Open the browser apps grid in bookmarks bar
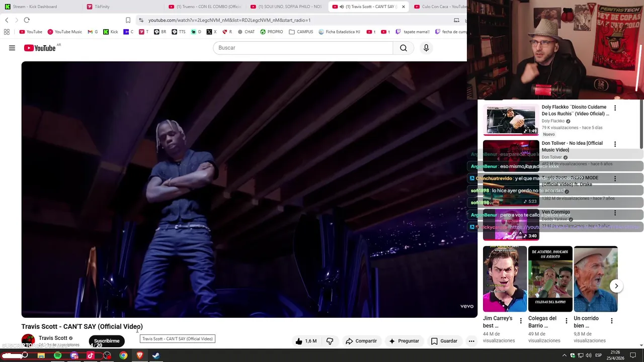 (x=7, y=32)
